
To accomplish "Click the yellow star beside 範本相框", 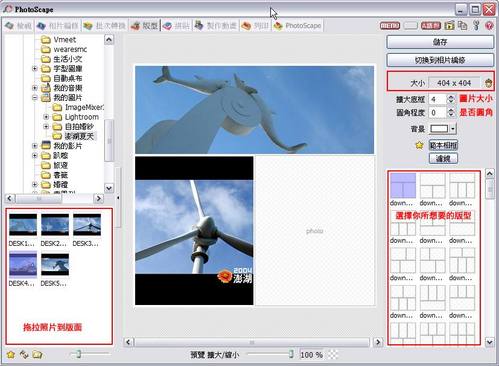I will click(419, 145).
